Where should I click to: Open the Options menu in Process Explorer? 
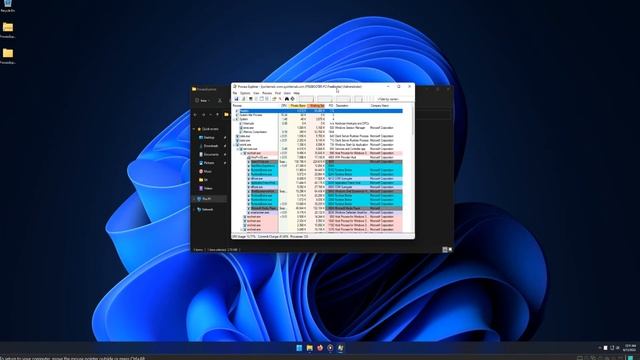point(245,93)
